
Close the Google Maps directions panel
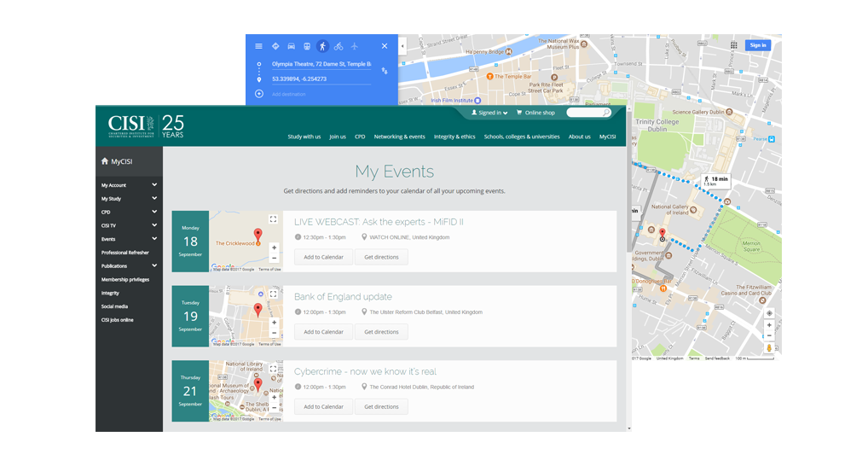pos(385,46)
